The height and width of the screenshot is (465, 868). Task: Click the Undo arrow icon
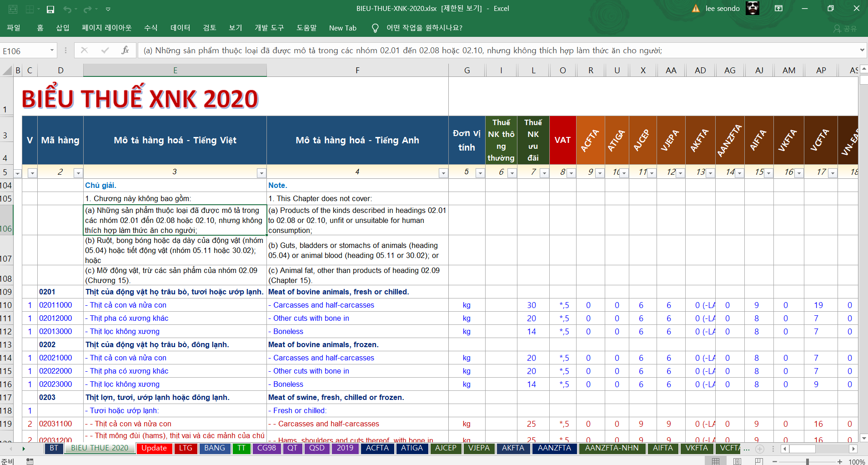pos(67,9)
